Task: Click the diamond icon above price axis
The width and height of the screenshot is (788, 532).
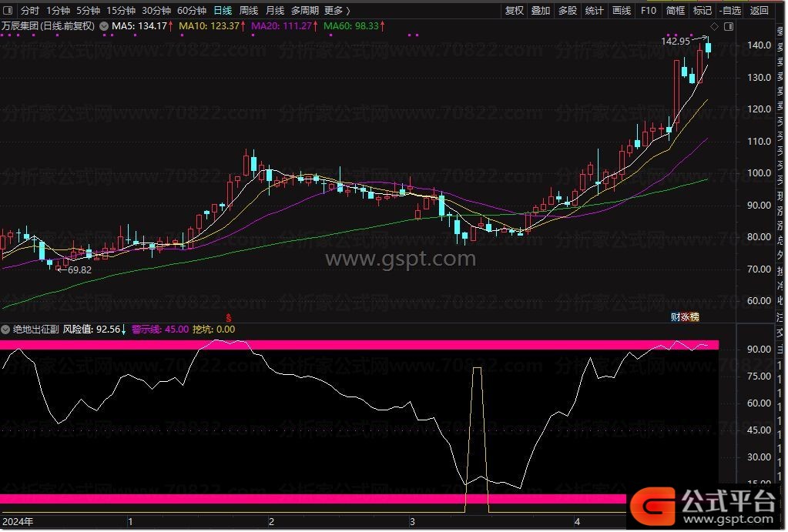Action: [x=714, y=26]
